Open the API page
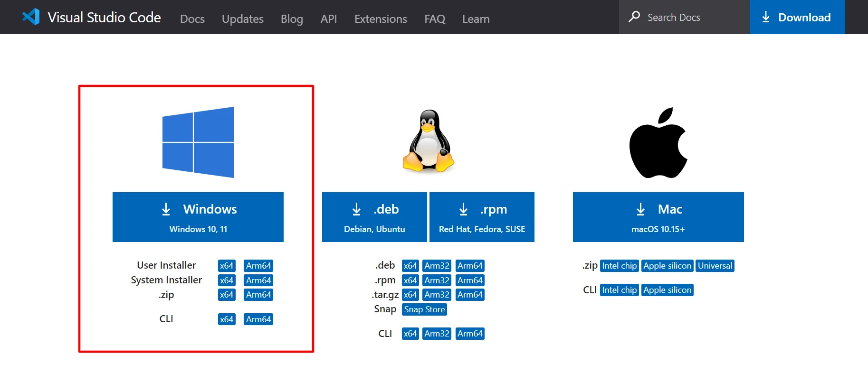This screenshot has height=383, width=868. tap(329, 19)
